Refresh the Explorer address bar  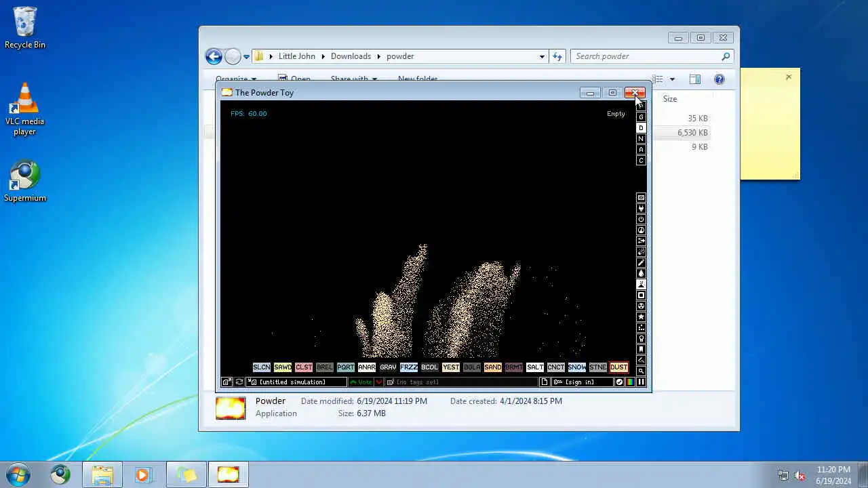557,56
